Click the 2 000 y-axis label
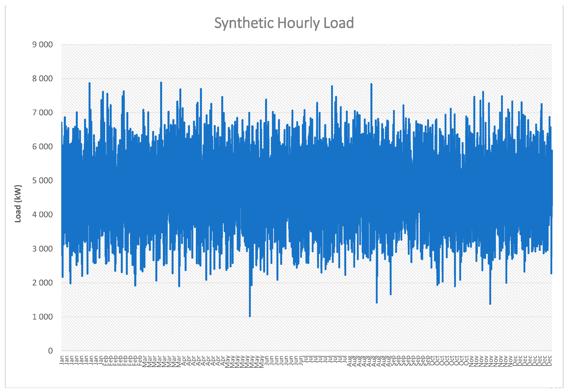Viewport: 569px width, 392px height. [42, 283]
